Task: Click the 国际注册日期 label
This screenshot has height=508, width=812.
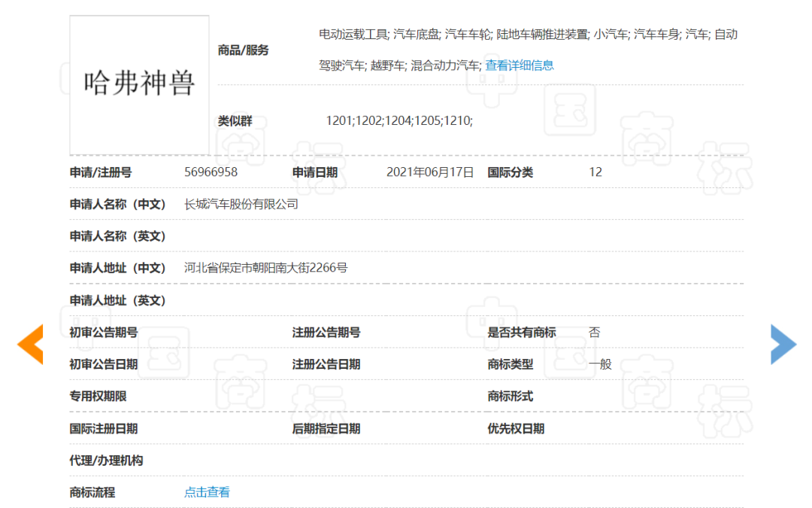Action: coord(104,429)
